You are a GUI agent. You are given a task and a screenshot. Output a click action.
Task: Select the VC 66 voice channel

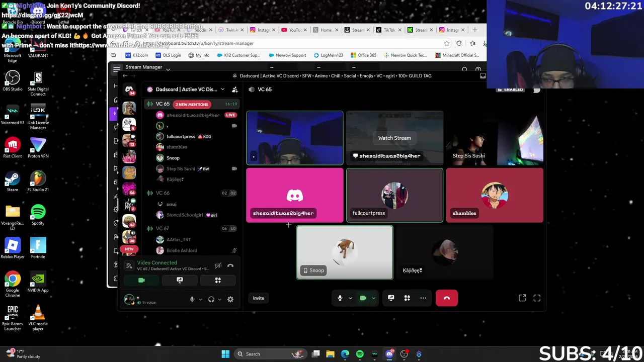163,193
